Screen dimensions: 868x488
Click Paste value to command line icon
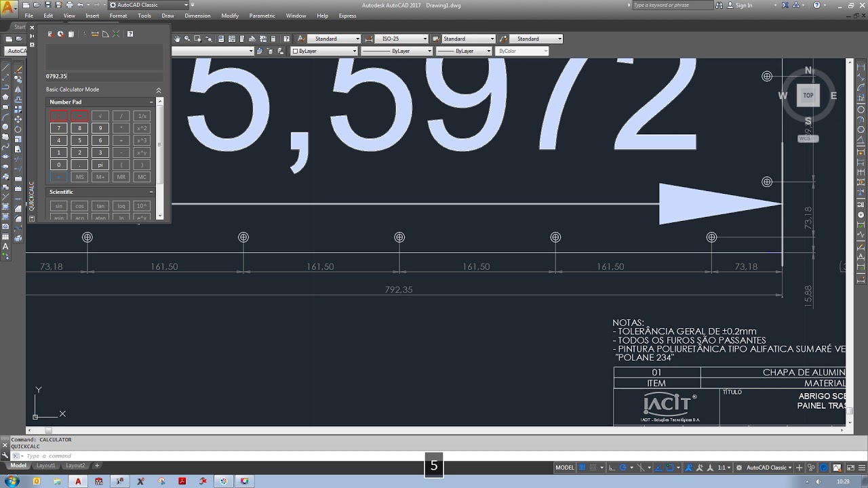click(x=71, y=34)
